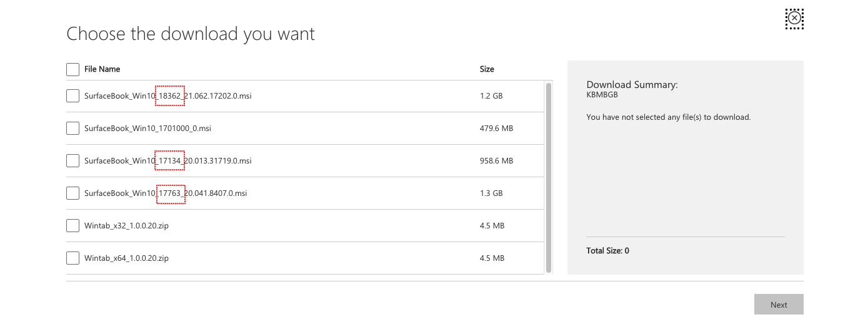Tick the Wintab_x32_1.0.0.20.zip checkbox
This screenshot has height=322, width=868.
point(72,226)
